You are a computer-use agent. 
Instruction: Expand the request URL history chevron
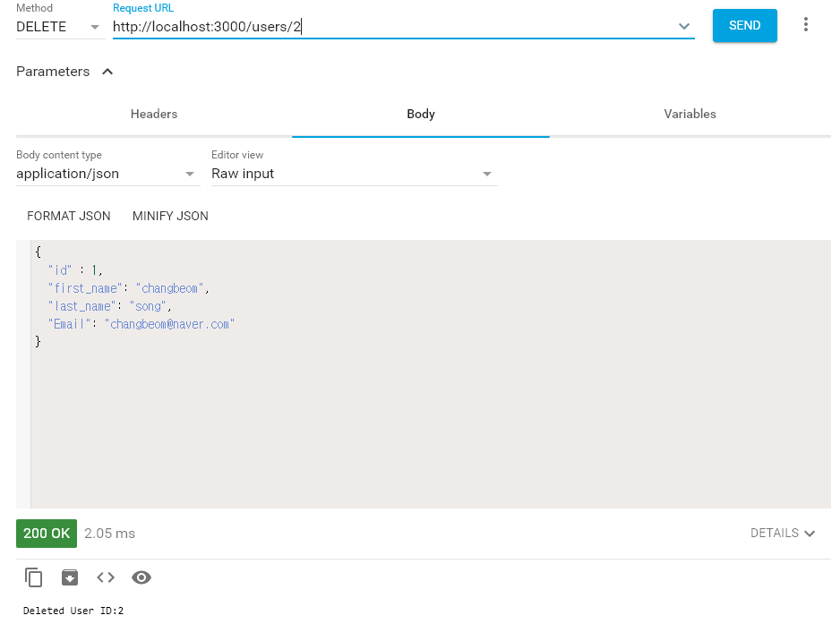(x=684, y=26)
